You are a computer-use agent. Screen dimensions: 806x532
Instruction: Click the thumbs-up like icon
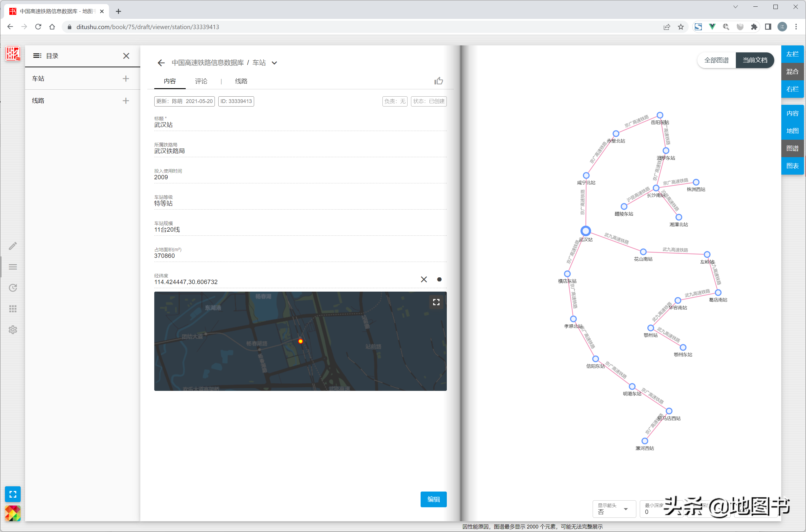point(438,81)
